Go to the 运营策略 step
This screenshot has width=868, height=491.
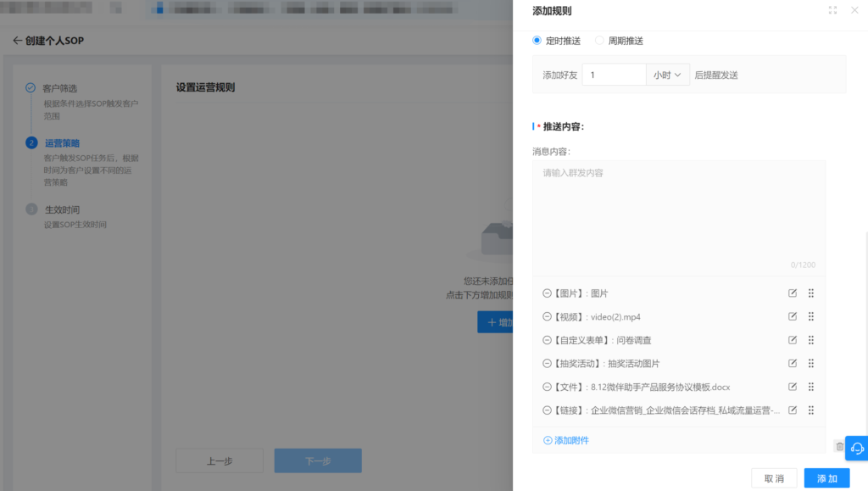pyautogui.click(x=62, y=143)
